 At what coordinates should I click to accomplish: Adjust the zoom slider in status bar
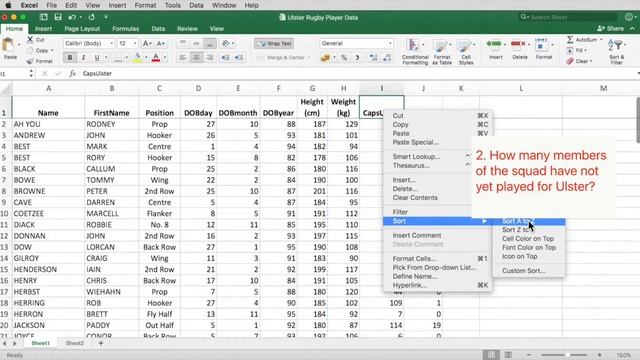[x=567, y=355]
